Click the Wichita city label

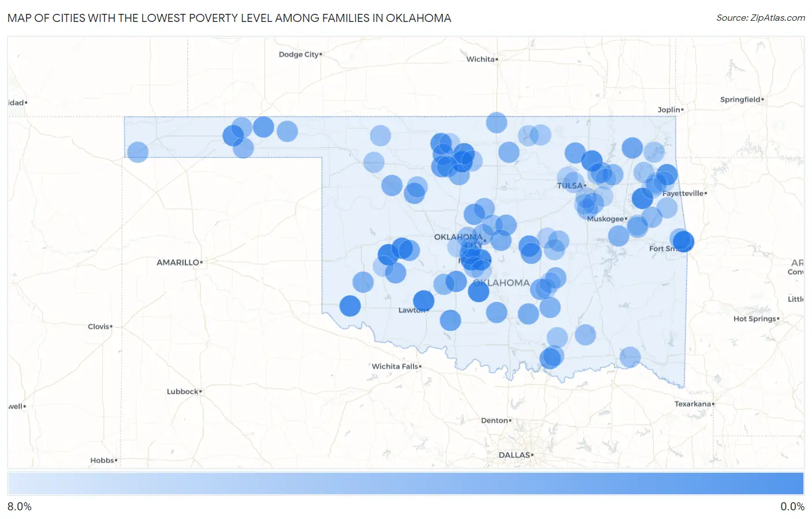pos(481,59)
